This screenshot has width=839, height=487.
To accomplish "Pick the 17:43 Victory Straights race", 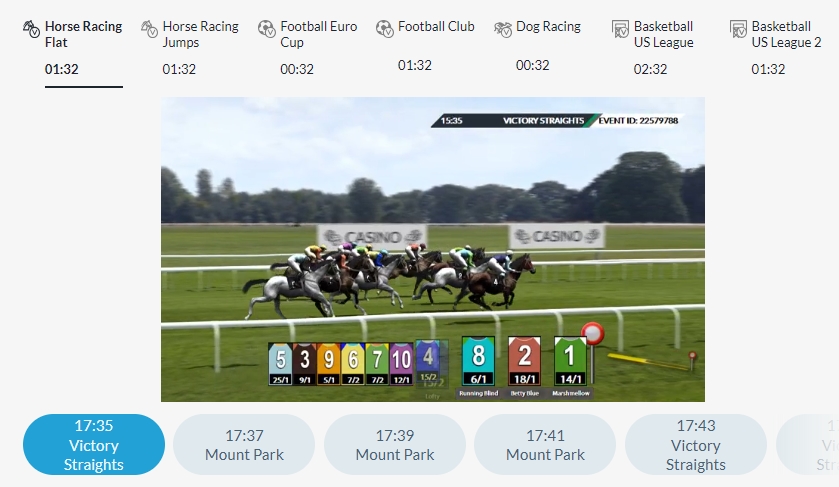I will 696,444.
